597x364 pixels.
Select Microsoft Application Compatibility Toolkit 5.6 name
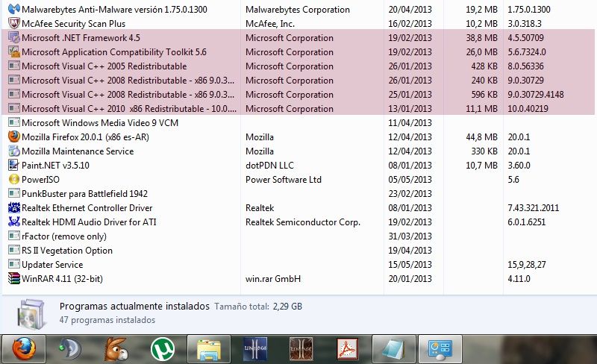[x=114, y=51]
